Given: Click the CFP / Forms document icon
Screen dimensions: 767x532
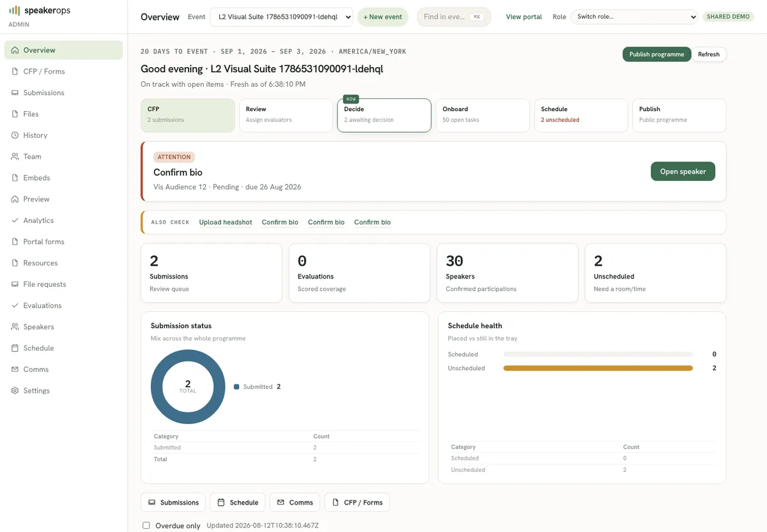Looking at the screenshot, I should 15,72.
